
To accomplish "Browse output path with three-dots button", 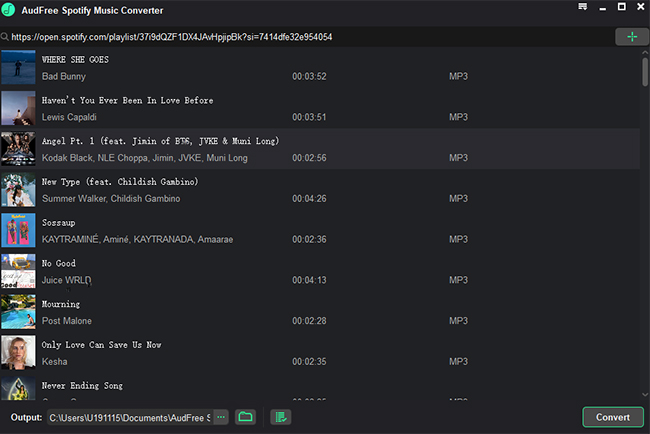I will click(220, 417).
